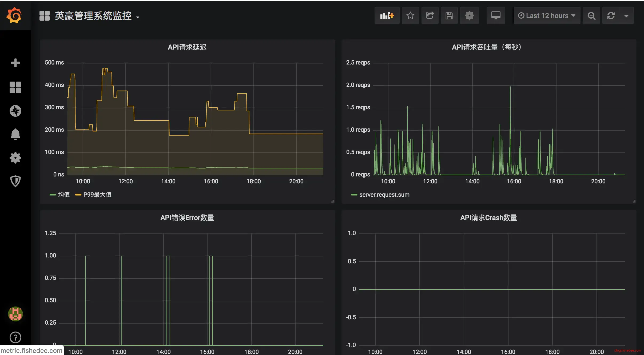Open the Server Admin shield icon
Screen dimensions: 644x355
click(15, 181)
